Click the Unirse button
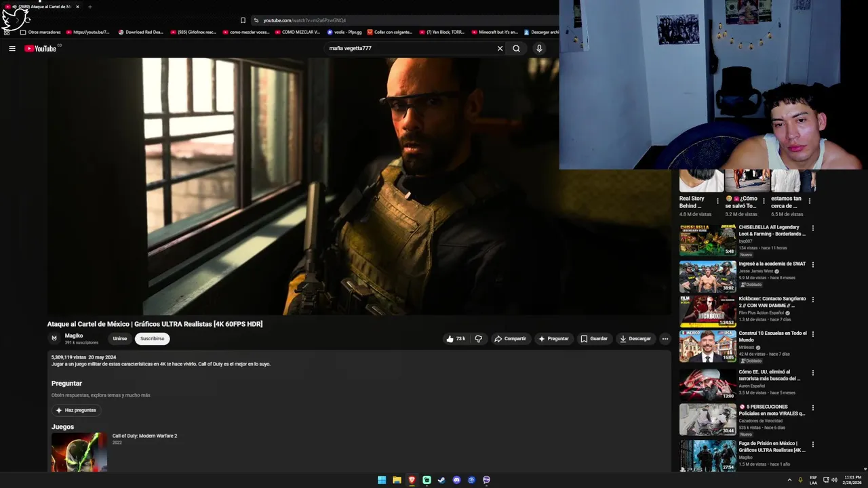Viewport: 868px width, 488px height. click(120, 339)
